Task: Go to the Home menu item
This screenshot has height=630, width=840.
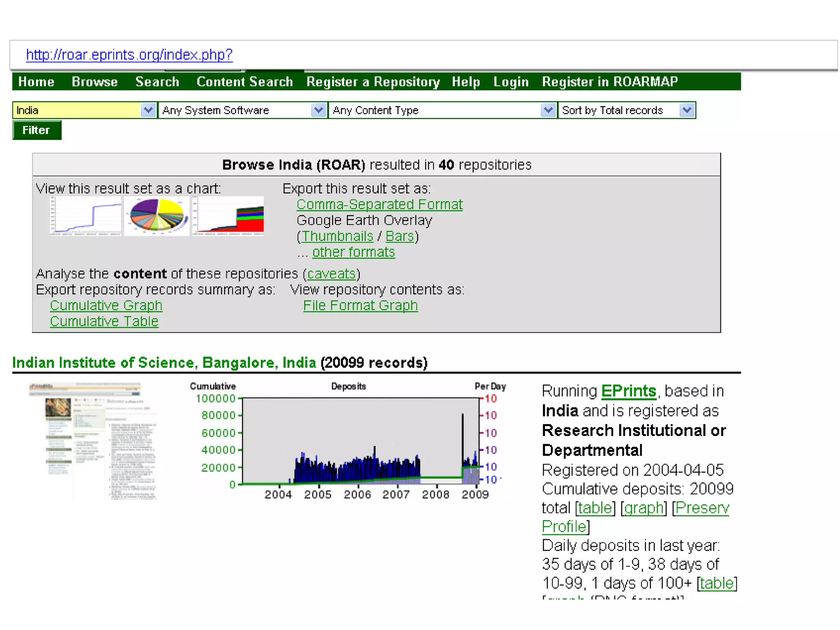Action: pyautogui.click(x=36, y=82)
